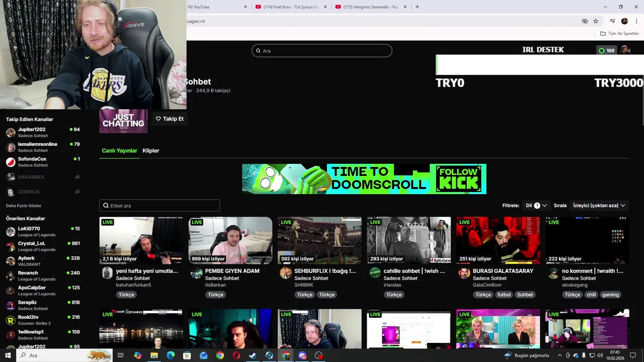Open the Windows Start menu
This screenshot has height=362, width=644.
coord(8,355)
